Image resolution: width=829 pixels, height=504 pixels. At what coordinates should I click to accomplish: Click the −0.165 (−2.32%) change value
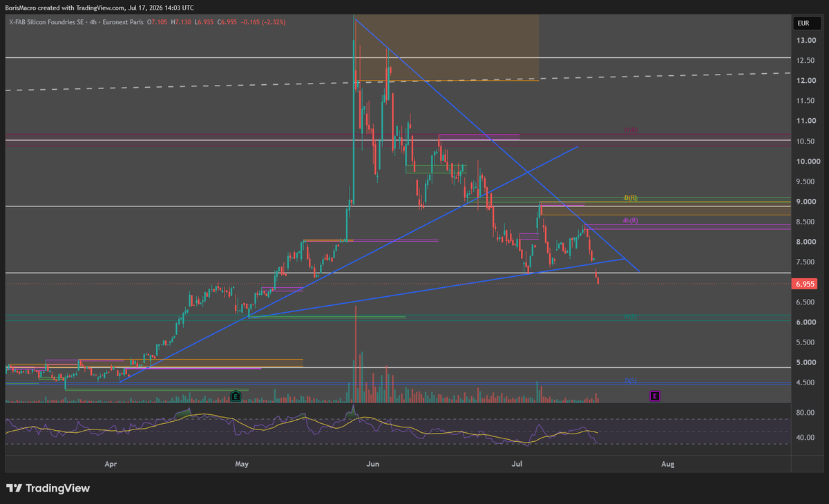coord(263,22)
